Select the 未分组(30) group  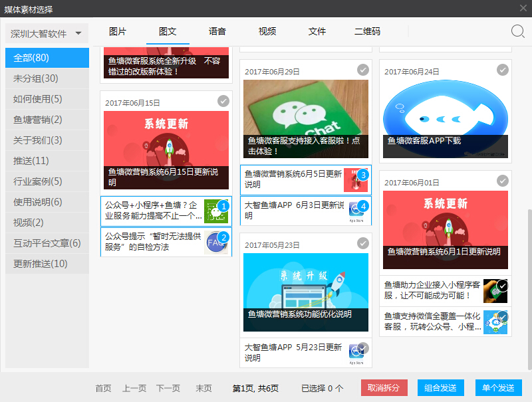point(47,78)
